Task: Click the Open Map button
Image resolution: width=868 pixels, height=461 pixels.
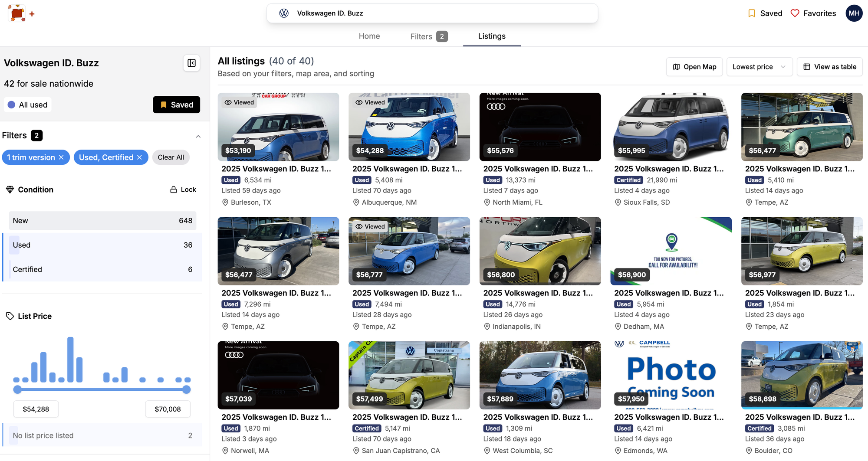Action: [x=694, y=67]
